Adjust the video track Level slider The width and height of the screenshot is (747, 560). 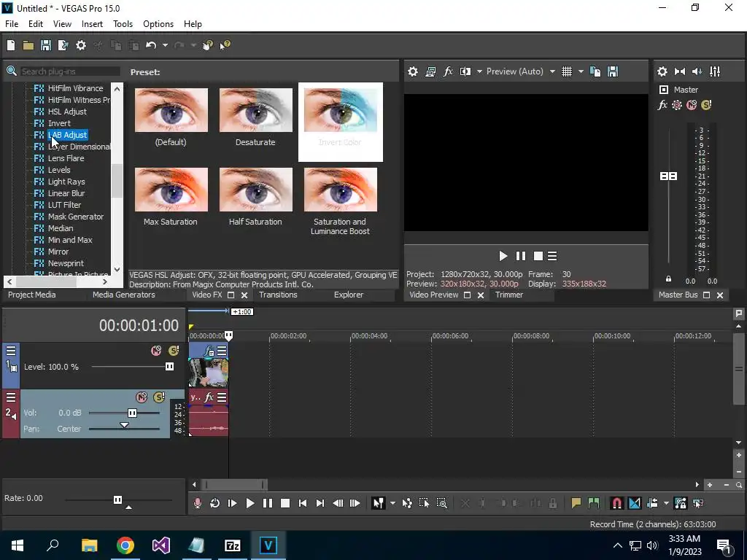pos(169,367)
